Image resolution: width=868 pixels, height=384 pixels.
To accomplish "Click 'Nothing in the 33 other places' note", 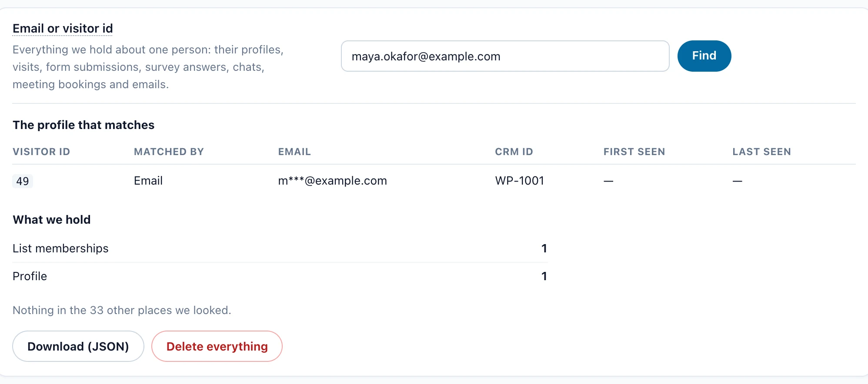I will click(x=122, y=310).
